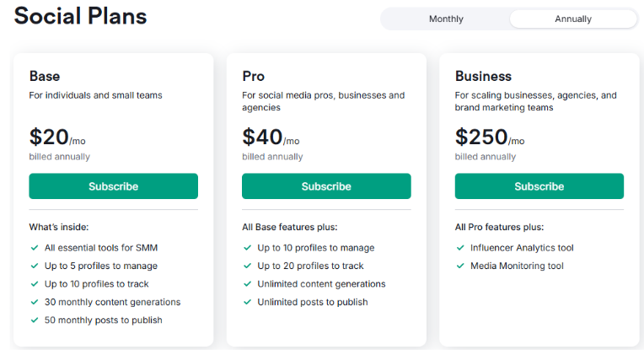Subscribe to the Business plan
Image resolution: width=644 pixels, height=350 pixels.
(539, 186)
